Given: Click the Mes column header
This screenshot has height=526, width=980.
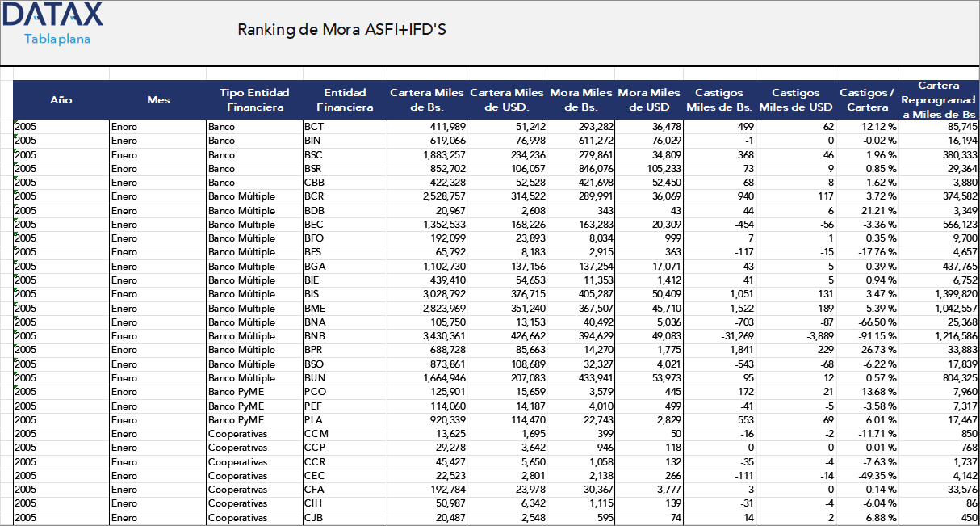Looking at the screenshot, I should coord(158,99).
